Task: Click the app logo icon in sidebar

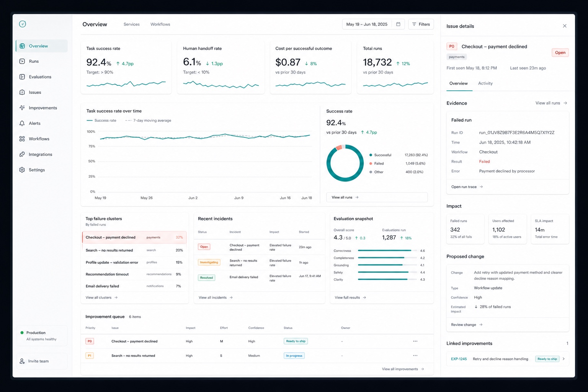Action: pos(23,24)
